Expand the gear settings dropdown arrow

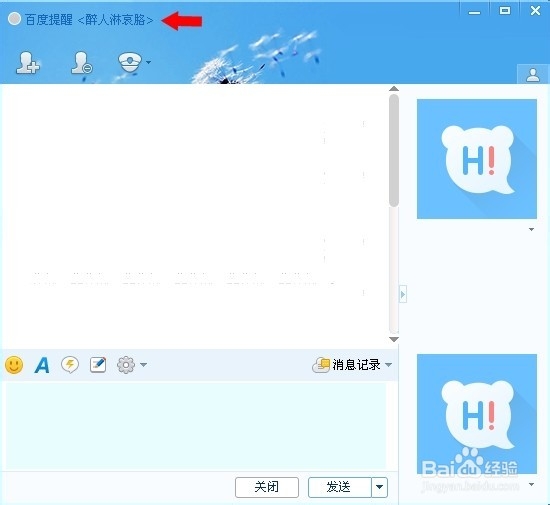coord(143,365)
